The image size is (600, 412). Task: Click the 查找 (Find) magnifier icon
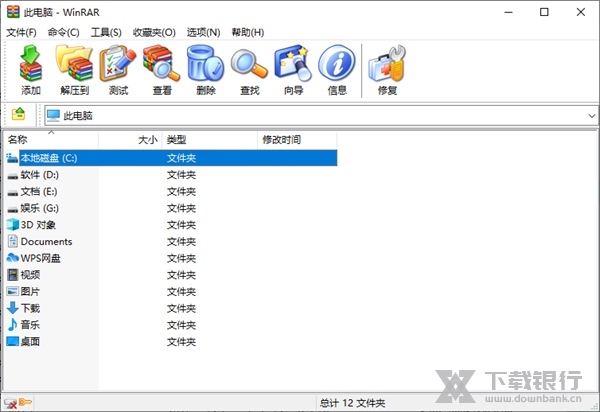coord(249,64)
